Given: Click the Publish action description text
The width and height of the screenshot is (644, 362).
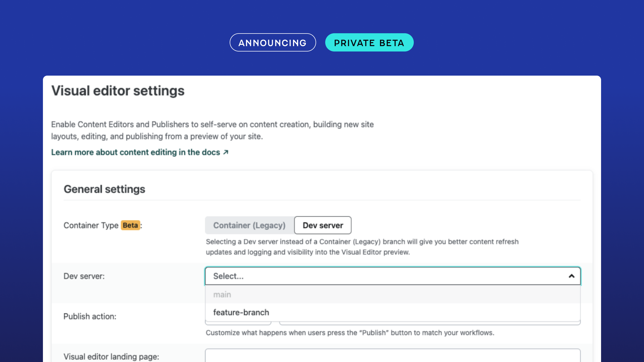Looking at the screenshot, I should coord(349,333).
